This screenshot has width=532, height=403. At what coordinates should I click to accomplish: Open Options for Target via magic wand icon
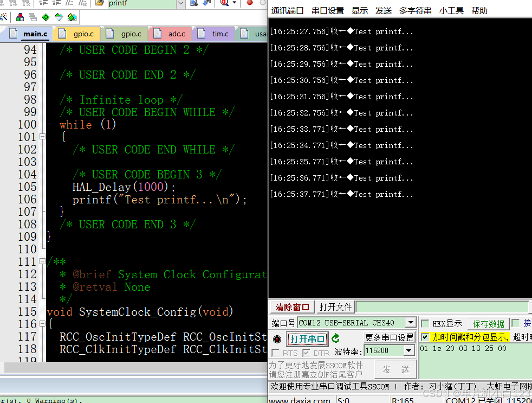point(3,17)
